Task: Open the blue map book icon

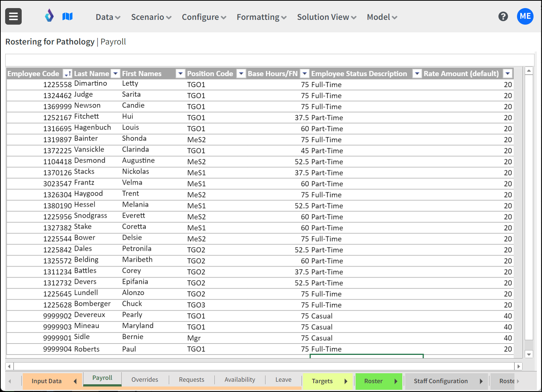Action: [67, 16]
